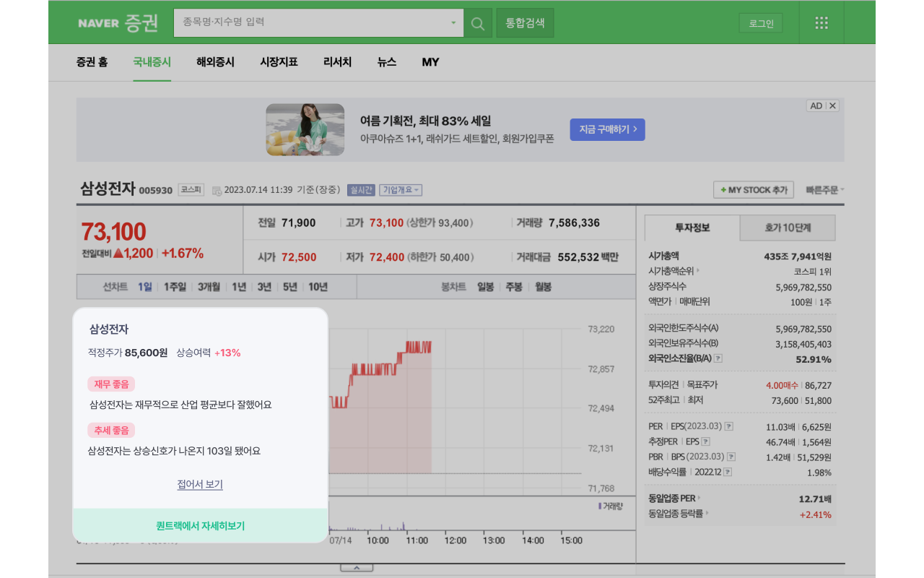Switch to the 호가 10단계 tab
Image resolution: width=924 pixels, height=578 pixels.
pos(788,228)
